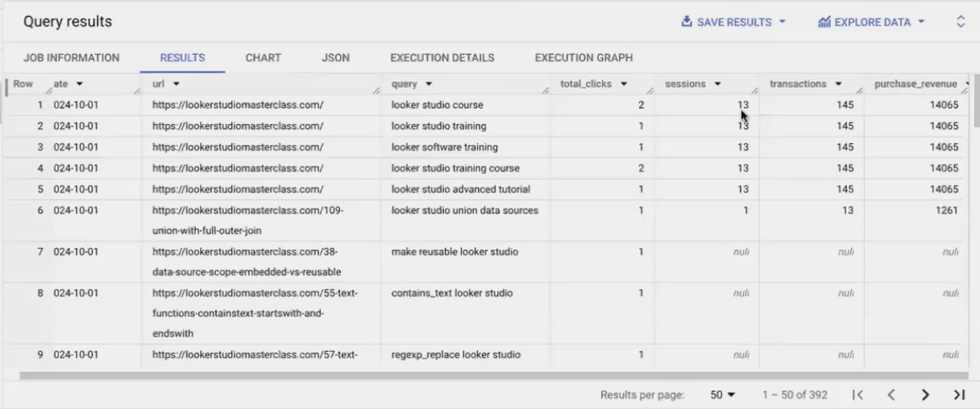Click the transactions column header label

[798, 84]
